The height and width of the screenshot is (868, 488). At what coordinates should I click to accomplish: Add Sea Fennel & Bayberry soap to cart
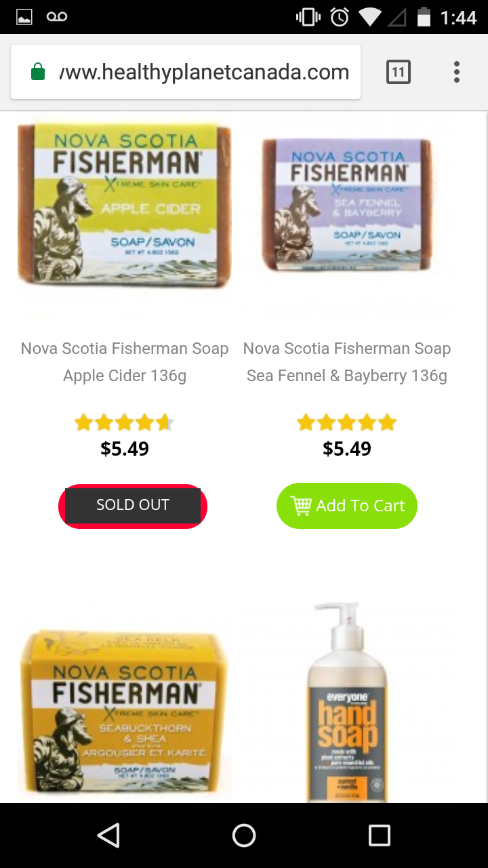(347, 505)
